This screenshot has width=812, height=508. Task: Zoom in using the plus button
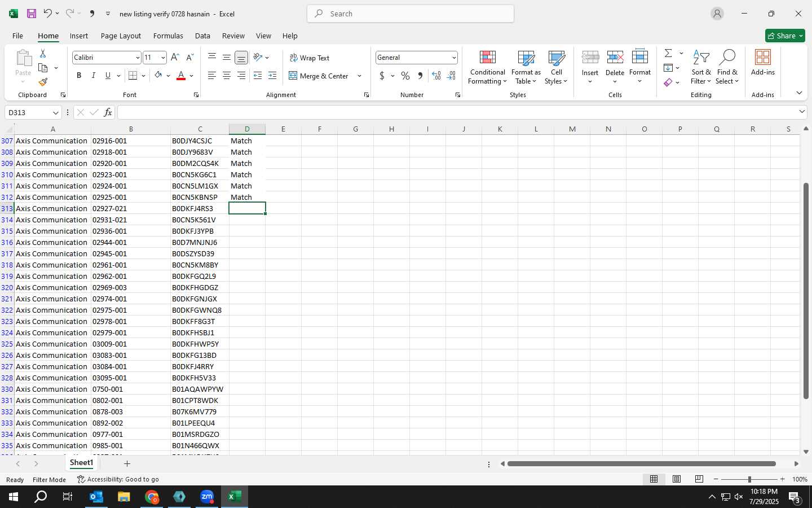pos(782,479)
